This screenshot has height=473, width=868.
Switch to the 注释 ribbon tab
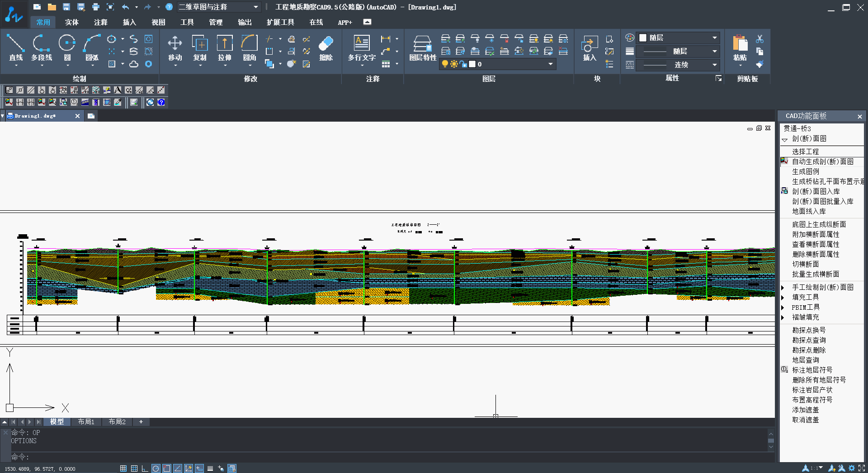click(x=100, y=22)
